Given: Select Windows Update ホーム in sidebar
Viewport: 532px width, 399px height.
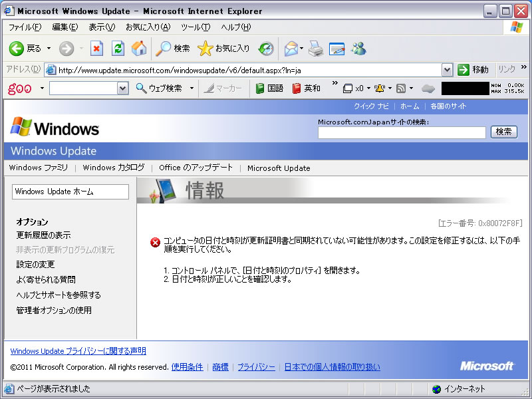Looking at the screenshot, I should coord(70,192).
